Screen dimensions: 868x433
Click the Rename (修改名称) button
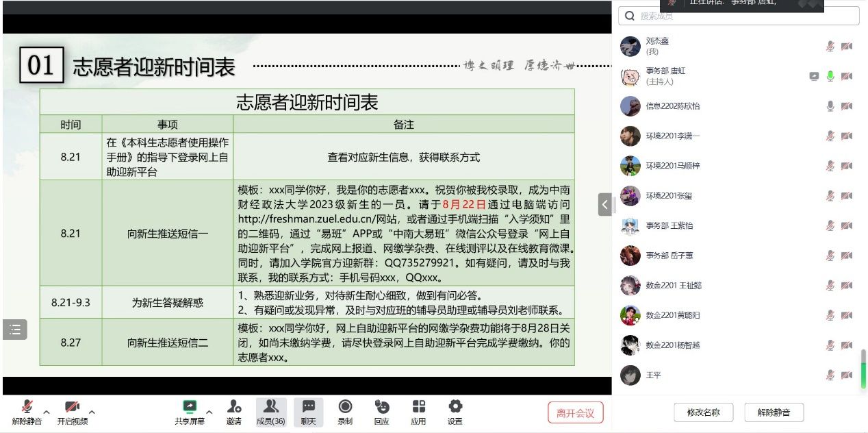click(x=703, y=412)
